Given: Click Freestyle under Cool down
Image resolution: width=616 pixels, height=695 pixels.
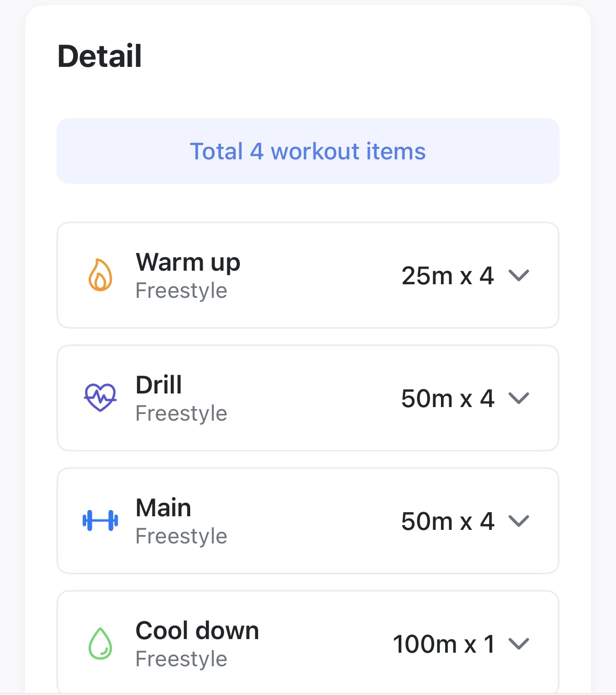Looking at the screenshot, I should pos(181,659).
